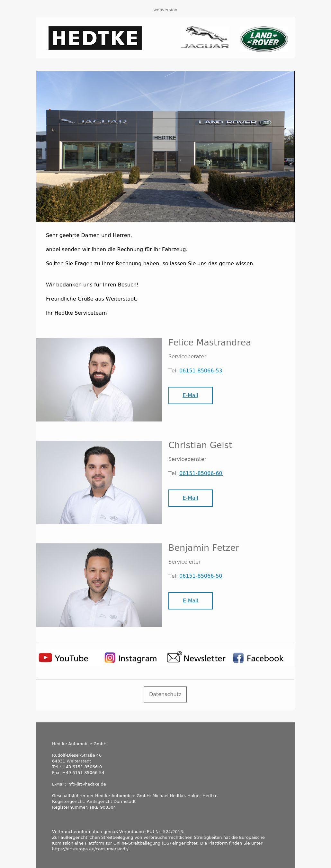The width and height of the screenshot is (331, 868).
Task: Click the Land Rover logo in header
Action: pyautogui.click(x=264, y=39)
